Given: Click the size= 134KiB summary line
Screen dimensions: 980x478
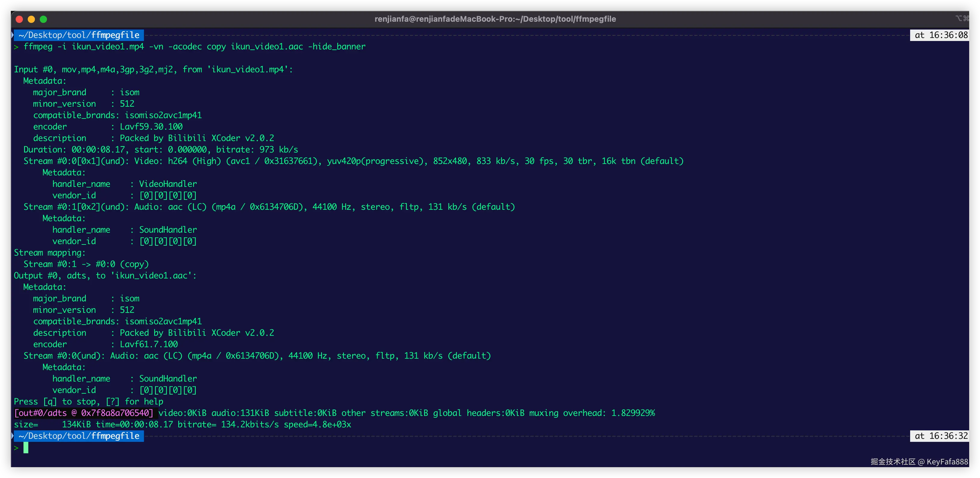Looking at the screenshot, I should coord(183,424).
